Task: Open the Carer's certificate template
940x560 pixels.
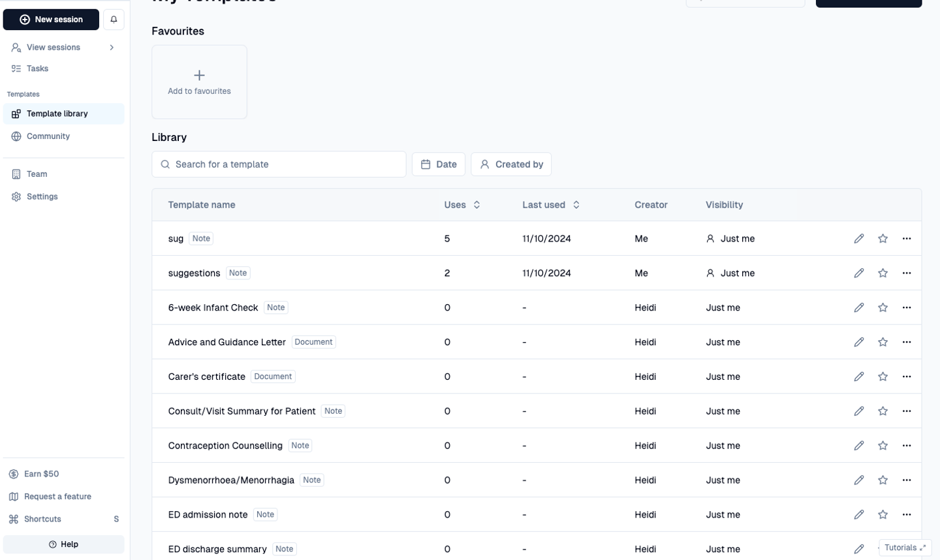Action: pyautogui.click(x=206, y=377)
